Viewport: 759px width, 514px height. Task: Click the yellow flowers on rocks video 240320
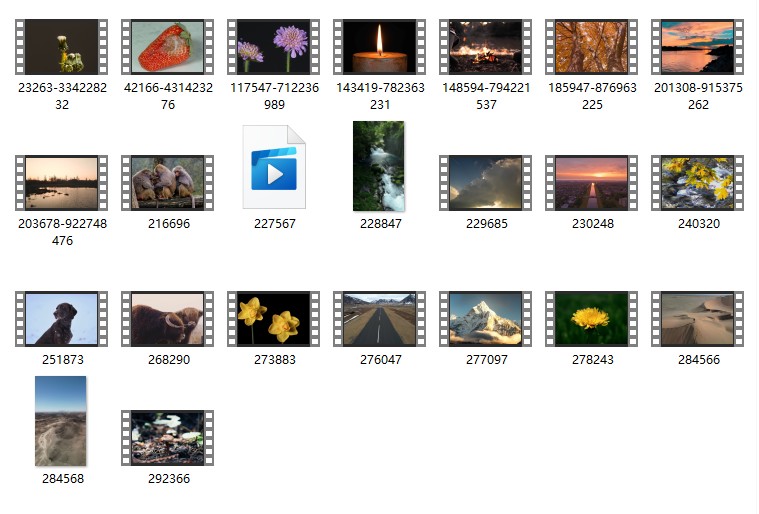(x=697, y=183)
